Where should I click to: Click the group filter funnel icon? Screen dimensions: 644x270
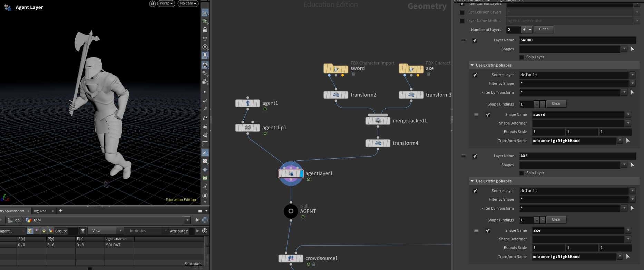83,231
